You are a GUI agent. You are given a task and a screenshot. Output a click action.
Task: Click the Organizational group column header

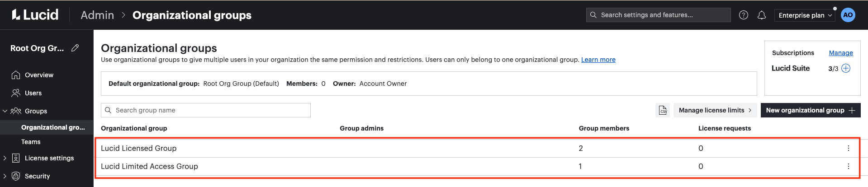click(134, 128)
